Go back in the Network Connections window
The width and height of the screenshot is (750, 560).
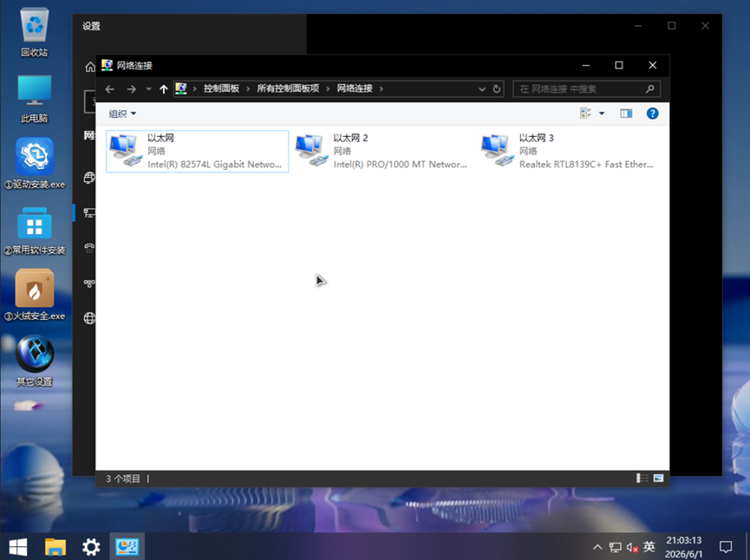click(109, 89)
